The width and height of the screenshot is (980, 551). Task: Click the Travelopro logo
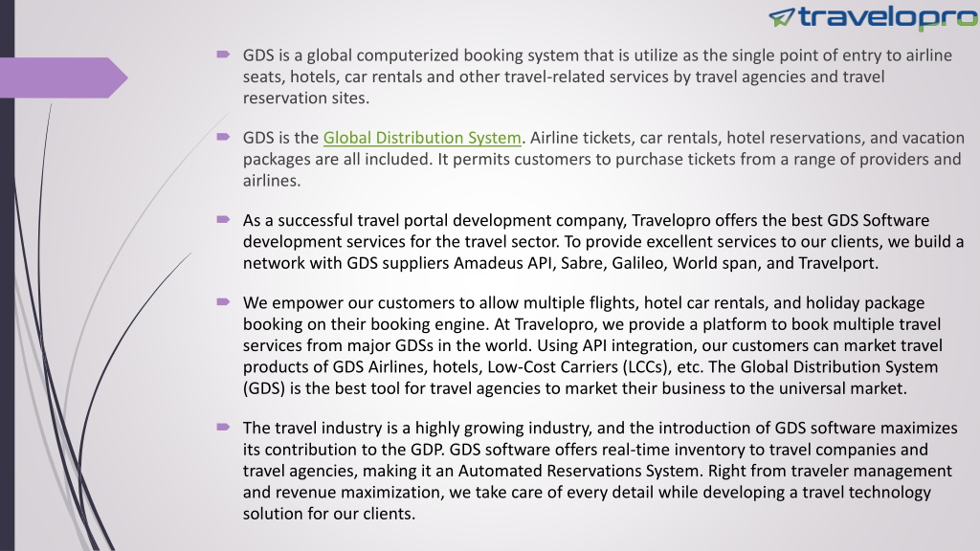[873, 17]
